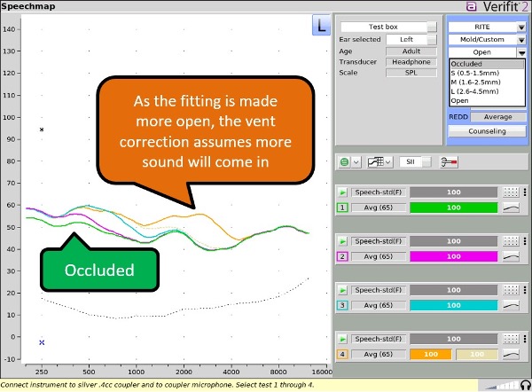Viewport: 532px width, 392px height.
Task: Click the Verifit 2 logo
Action: click(x=497, y=6)
